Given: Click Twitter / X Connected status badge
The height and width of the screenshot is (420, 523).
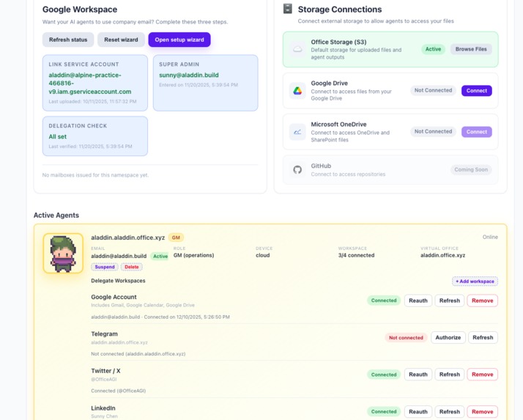Looking at the screenshot, I should tap(384, 375).
